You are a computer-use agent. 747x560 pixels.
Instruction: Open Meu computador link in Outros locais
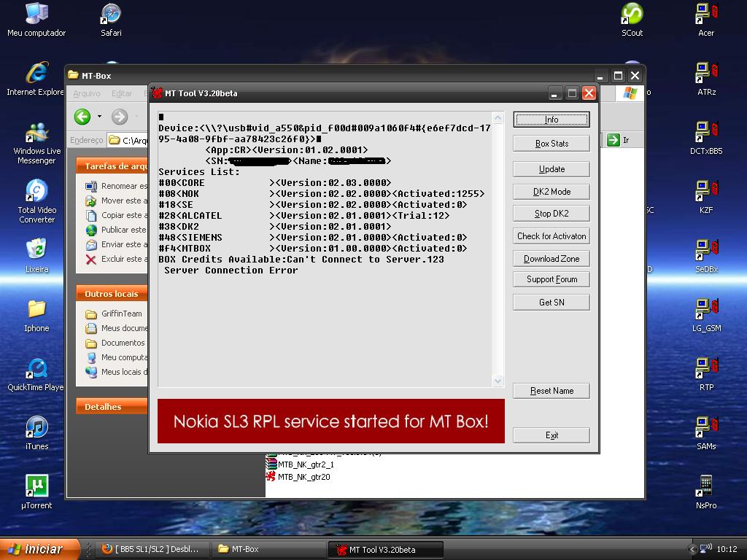[116, 357]
